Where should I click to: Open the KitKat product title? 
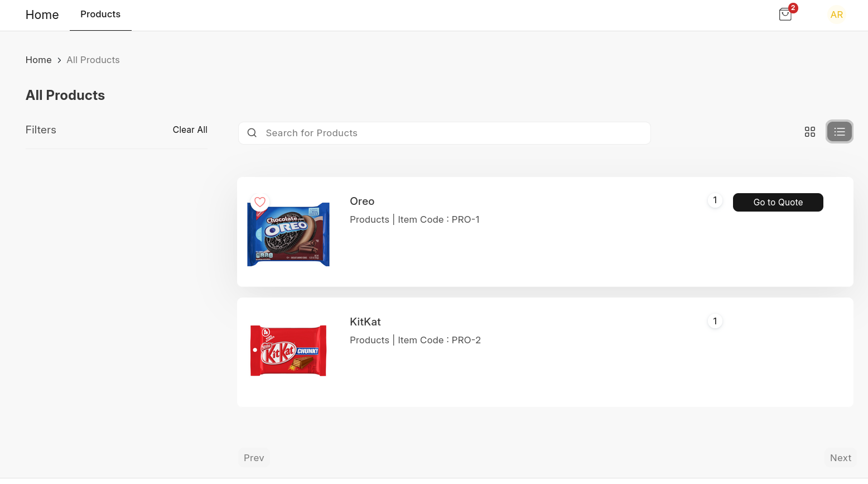pyautogui.click(x=365, y=322)
